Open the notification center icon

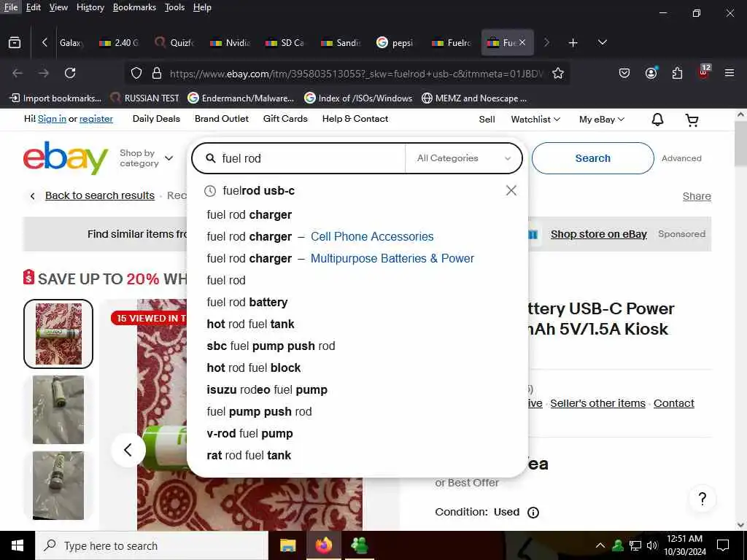(x=723, y=545)
